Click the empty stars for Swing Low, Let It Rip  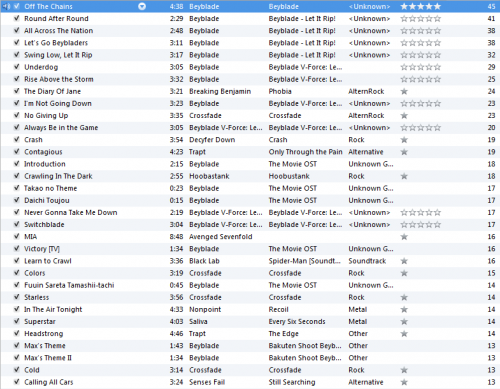(x=421, y=55)
